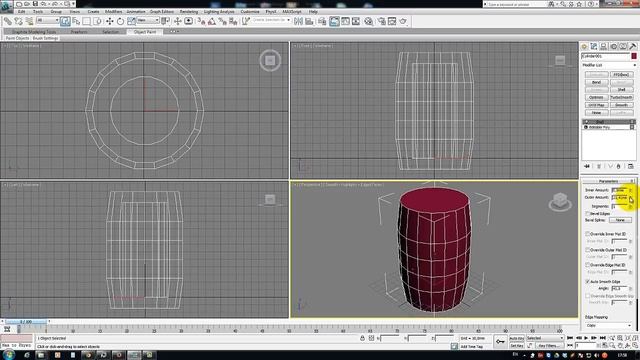This screenshot has height=360, width=640.
Task: Toggle the Auto Smooth Edge checkbox
Action: (588, 281)
